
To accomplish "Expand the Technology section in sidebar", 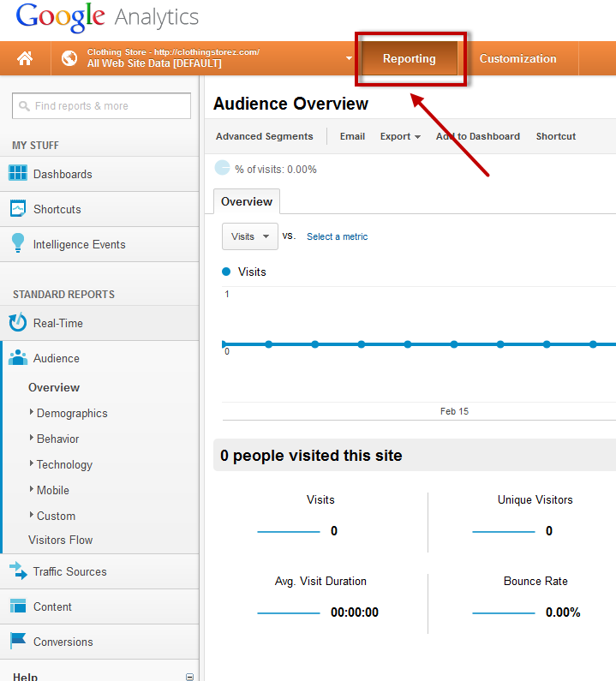I will tap(32, 464).
